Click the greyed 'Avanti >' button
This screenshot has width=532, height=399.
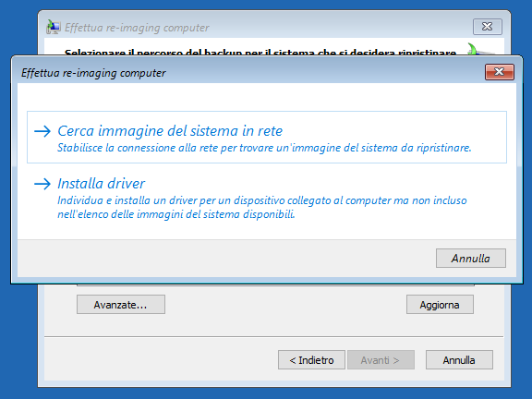[x=381, y=359]
